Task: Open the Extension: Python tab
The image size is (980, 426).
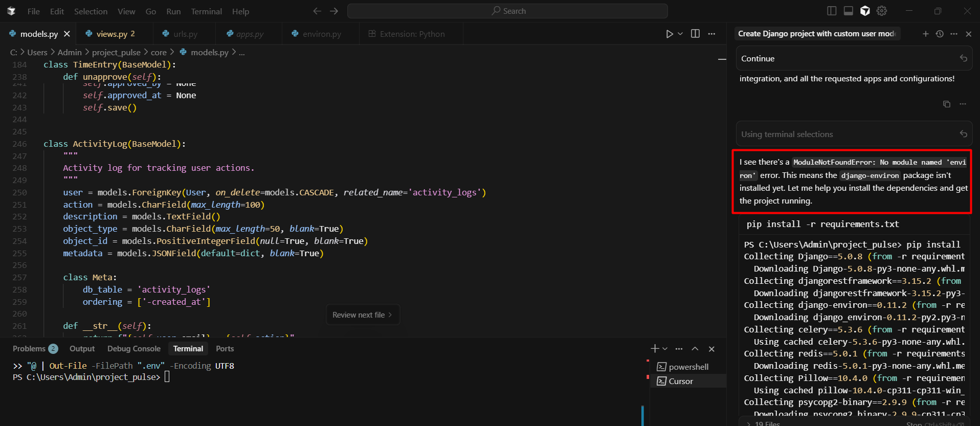Action: click(412, 34)
